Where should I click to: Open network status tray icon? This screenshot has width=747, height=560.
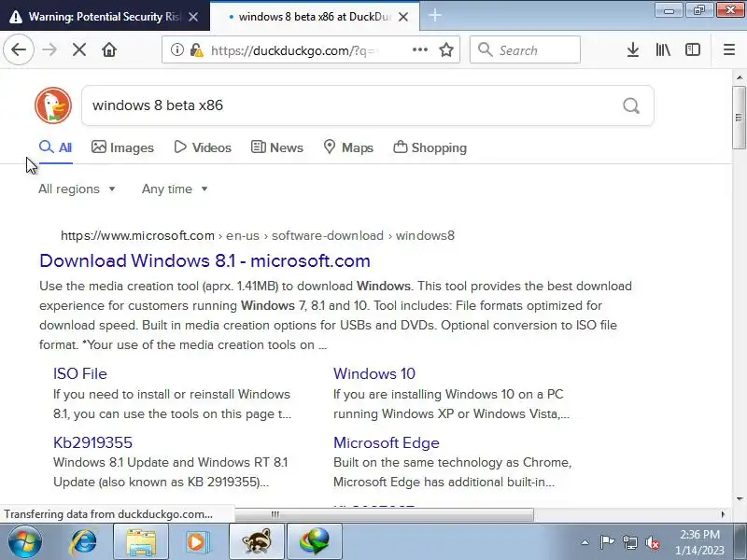(x=629, y=542)
